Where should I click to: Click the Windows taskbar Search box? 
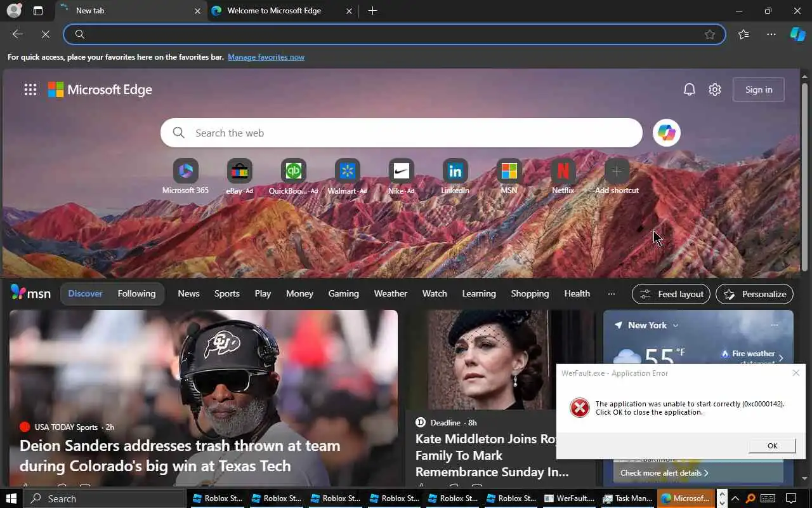(x=105, y=498)
